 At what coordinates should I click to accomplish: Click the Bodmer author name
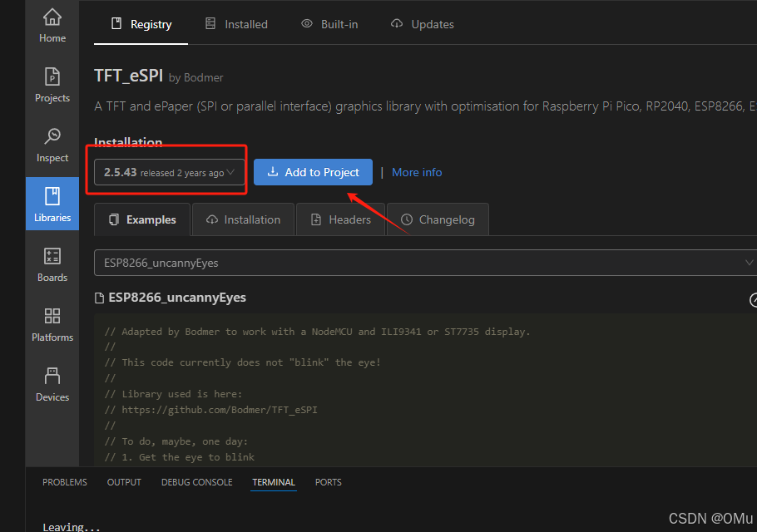(203, 77)
